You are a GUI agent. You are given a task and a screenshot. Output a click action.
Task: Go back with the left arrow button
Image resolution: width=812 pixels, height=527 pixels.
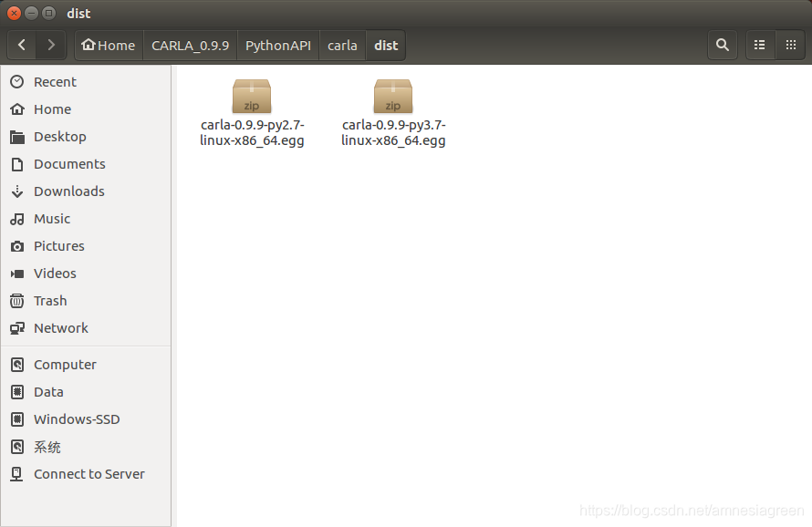coord(22,45)
